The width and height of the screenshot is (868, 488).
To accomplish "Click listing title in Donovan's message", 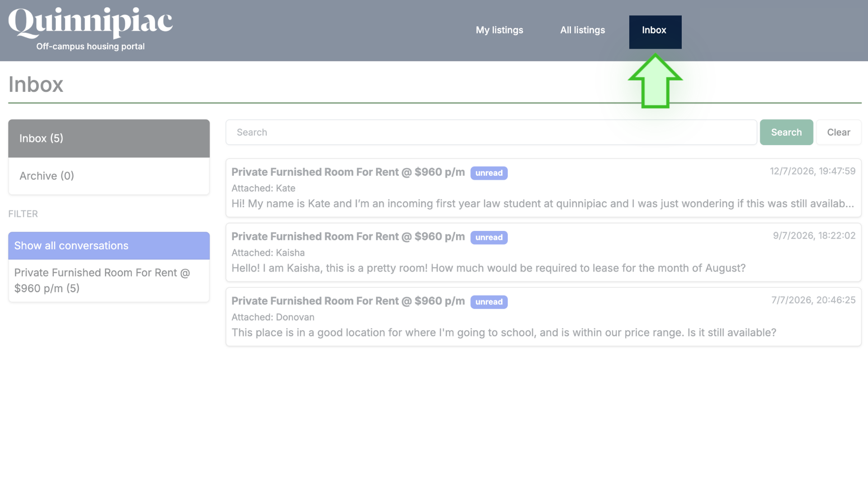I will tap(348, 301).
